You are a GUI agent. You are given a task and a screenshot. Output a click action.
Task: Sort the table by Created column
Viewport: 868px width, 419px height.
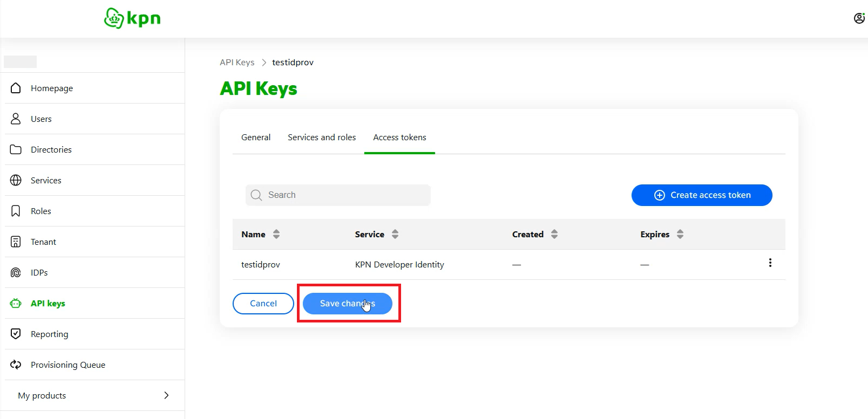pyautogui.click(x=554, y=234)
